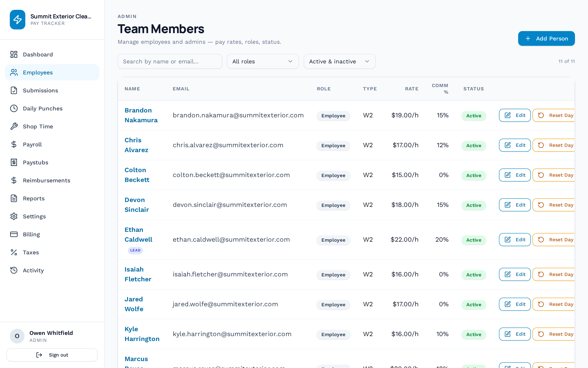The image size is (588, 368).
Task: Click the Employees people icon
Action: pyautogui.click(x=14, y=72)
